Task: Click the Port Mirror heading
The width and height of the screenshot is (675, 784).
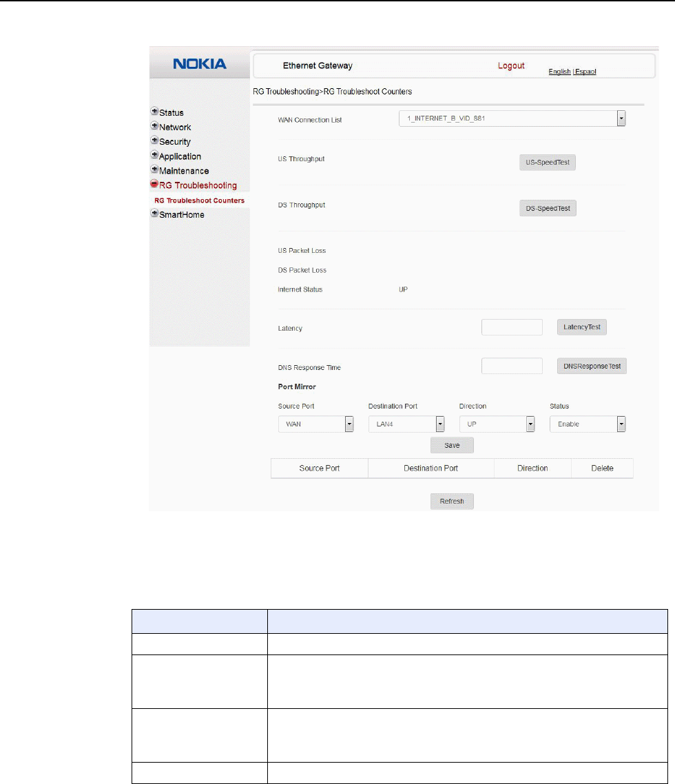Action: (297, 386)
